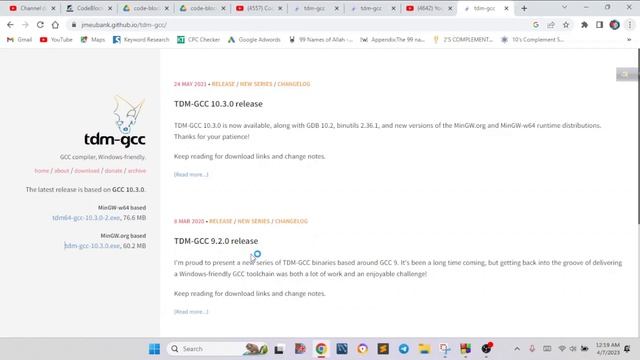Bookmark this page with the star icon

pyautogui.click(x=566, y=25)
